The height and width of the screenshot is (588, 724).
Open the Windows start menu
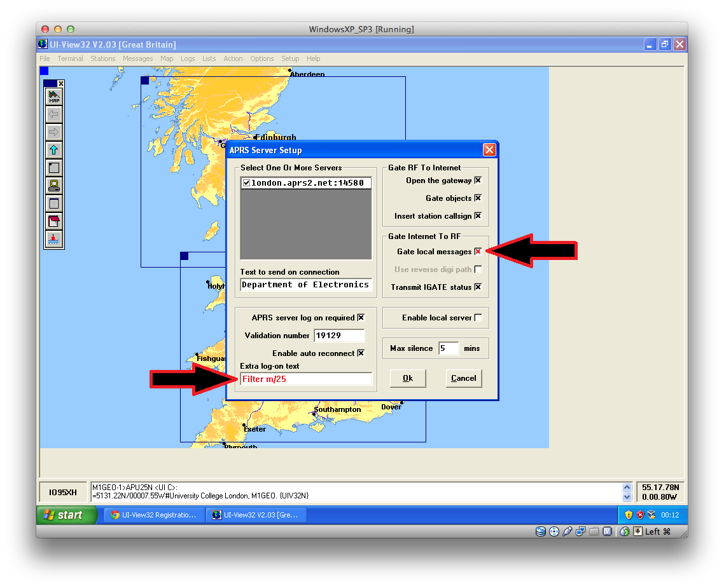(67, 515)
